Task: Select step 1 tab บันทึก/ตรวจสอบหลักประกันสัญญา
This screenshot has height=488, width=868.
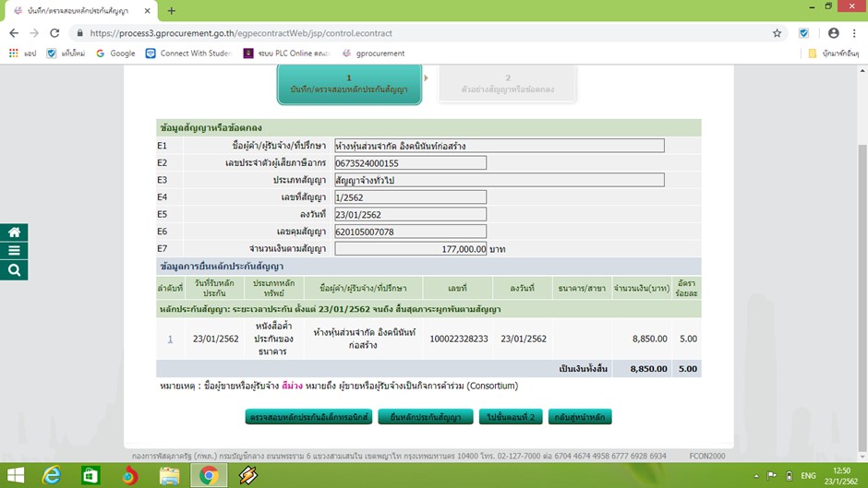Action: (x=349, y=84)
